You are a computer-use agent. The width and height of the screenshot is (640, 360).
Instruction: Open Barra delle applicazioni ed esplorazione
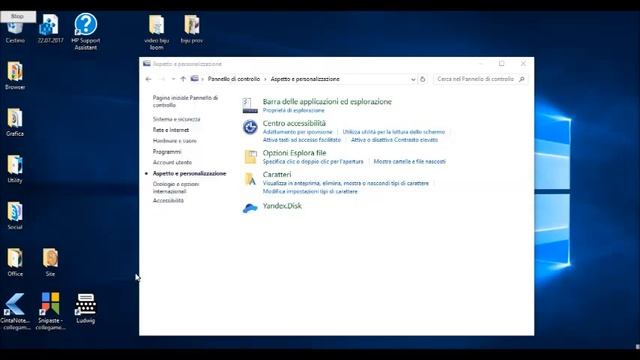coord(327,102)
